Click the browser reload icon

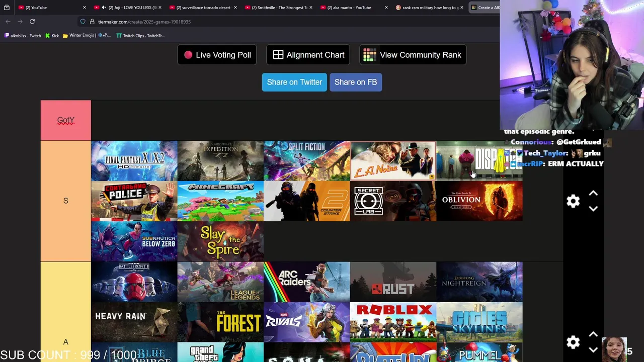32,22
